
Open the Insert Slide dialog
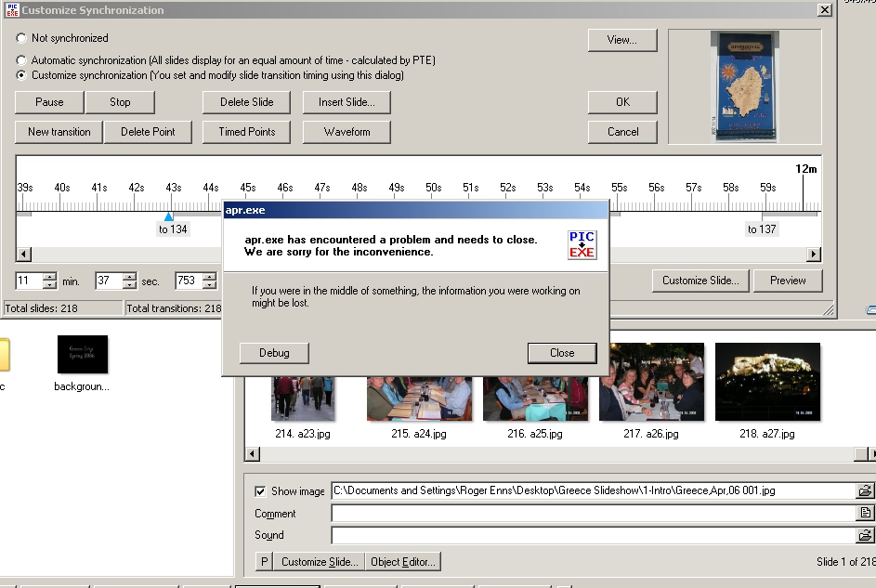pyautogui.click(x=346, y=102)
